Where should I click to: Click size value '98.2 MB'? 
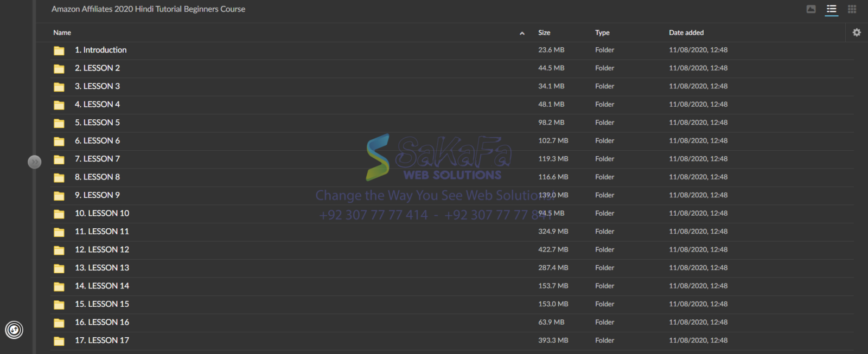[x=551, y=123]
